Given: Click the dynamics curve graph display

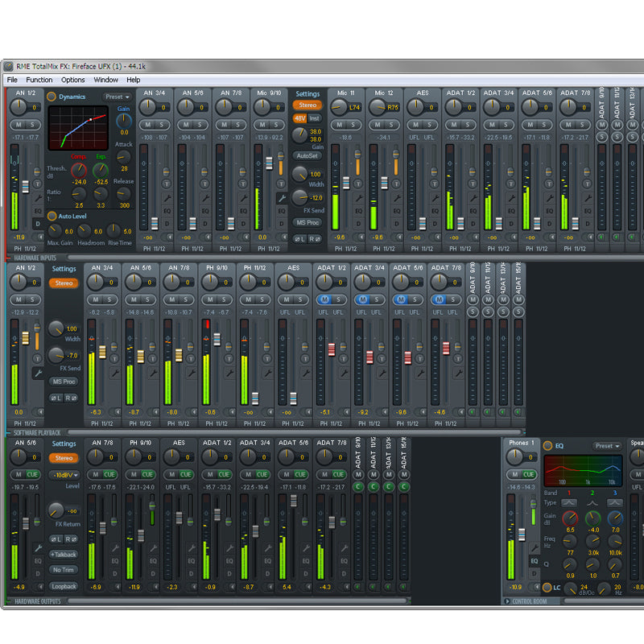Looking at the screenshot, I should pyautogui.click(x=78, y=127).
